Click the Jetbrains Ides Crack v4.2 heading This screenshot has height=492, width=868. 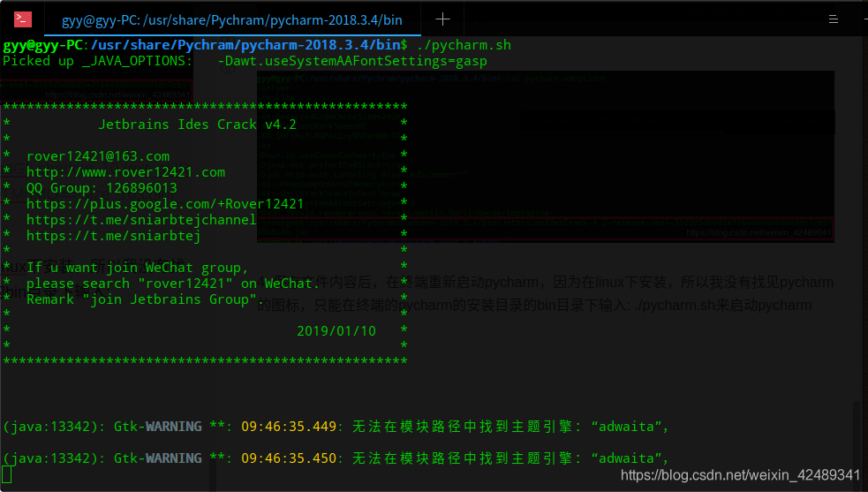click(197, 125)
